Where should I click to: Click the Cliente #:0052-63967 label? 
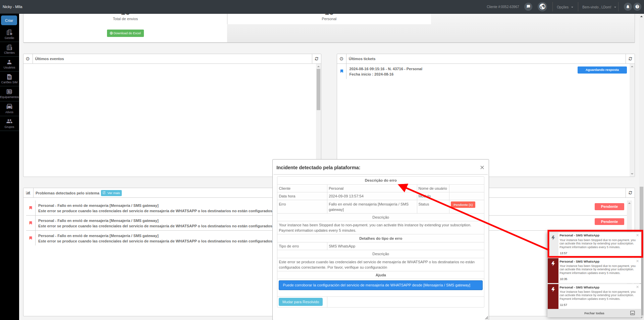pyautogui.click(x=503, y=7)
